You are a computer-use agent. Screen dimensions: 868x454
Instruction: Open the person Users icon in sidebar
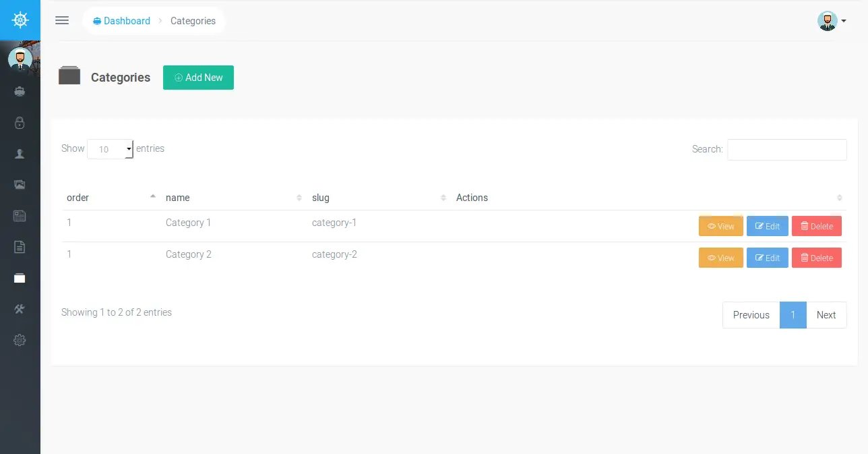(x=20, y=154)
